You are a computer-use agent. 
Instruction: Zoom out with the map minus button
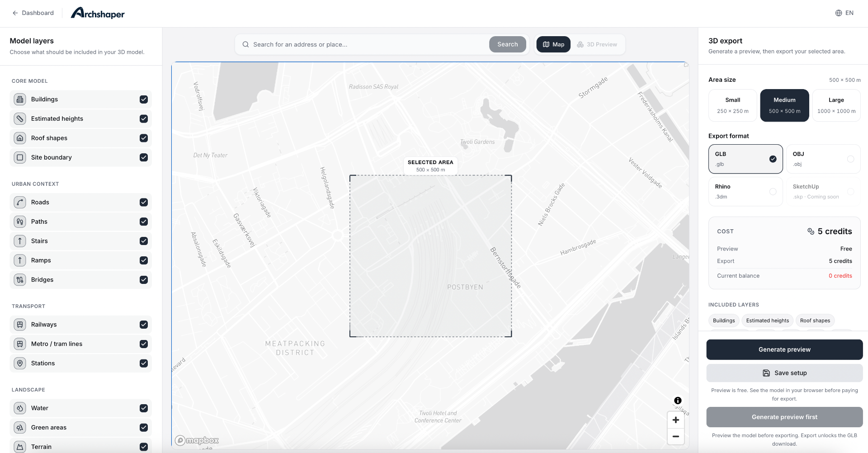675,436
